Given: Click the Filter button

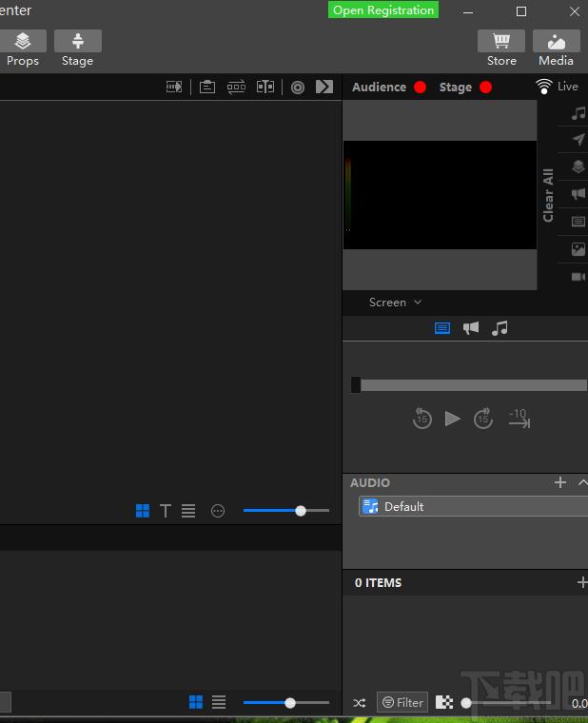Looking at the screenshot, I should [x=402, y=702].
